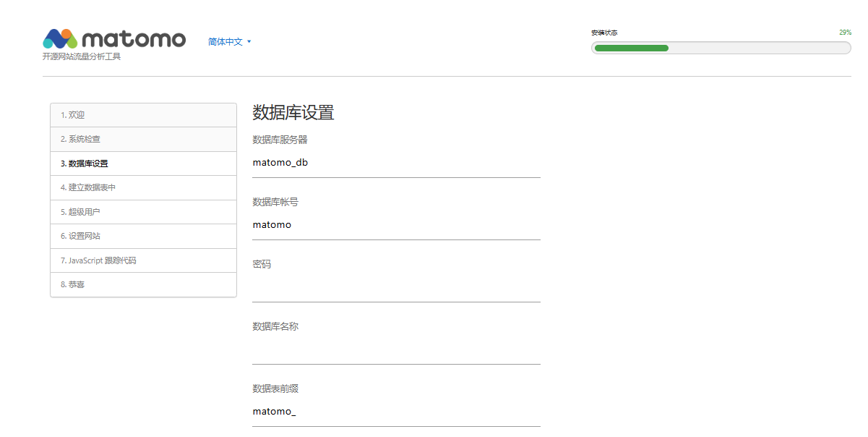
Task: Open the 5. 超级用户 step
Action: click(143, 211)
